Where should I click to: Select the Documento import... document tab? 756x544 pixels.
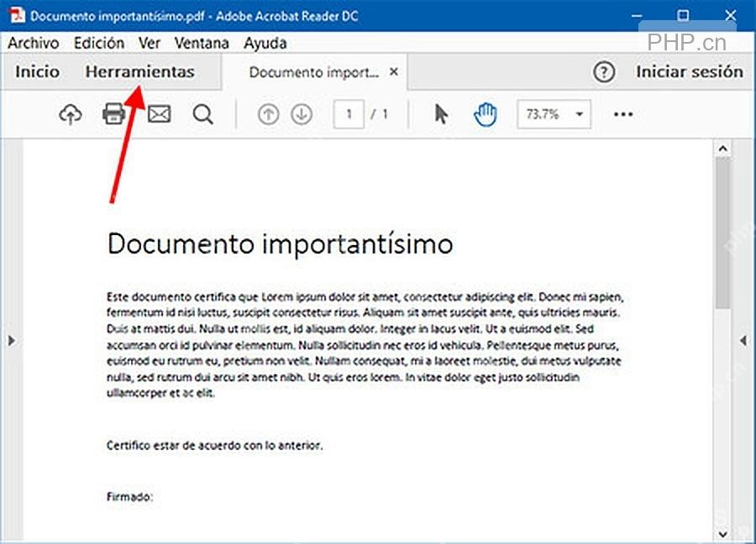314,72
